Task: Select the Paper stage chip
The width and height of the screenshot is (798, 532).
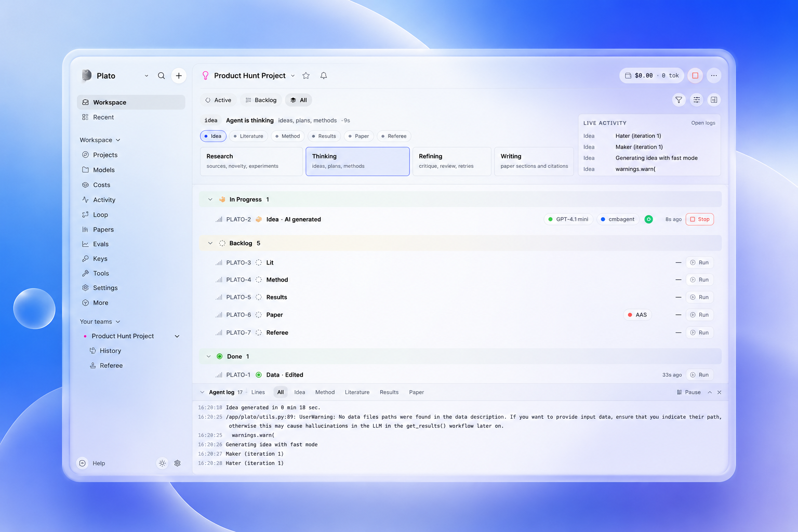Action: click(358, 136)
